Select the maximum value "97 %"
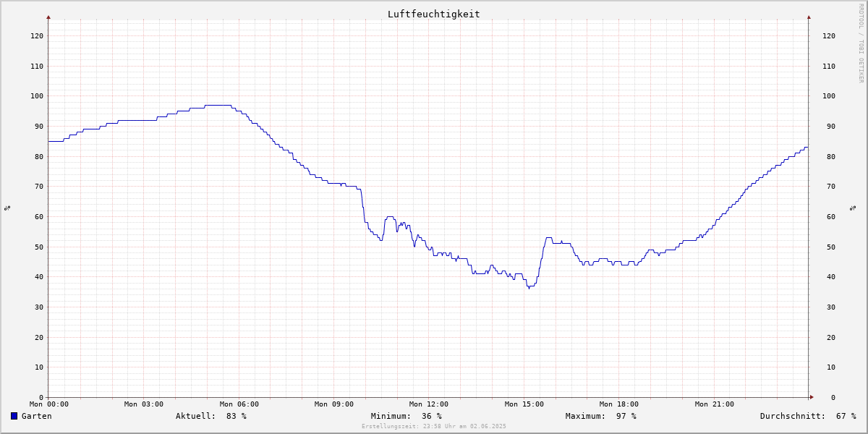This screenshot has height=434, width=868. click(x=626, y=416)
